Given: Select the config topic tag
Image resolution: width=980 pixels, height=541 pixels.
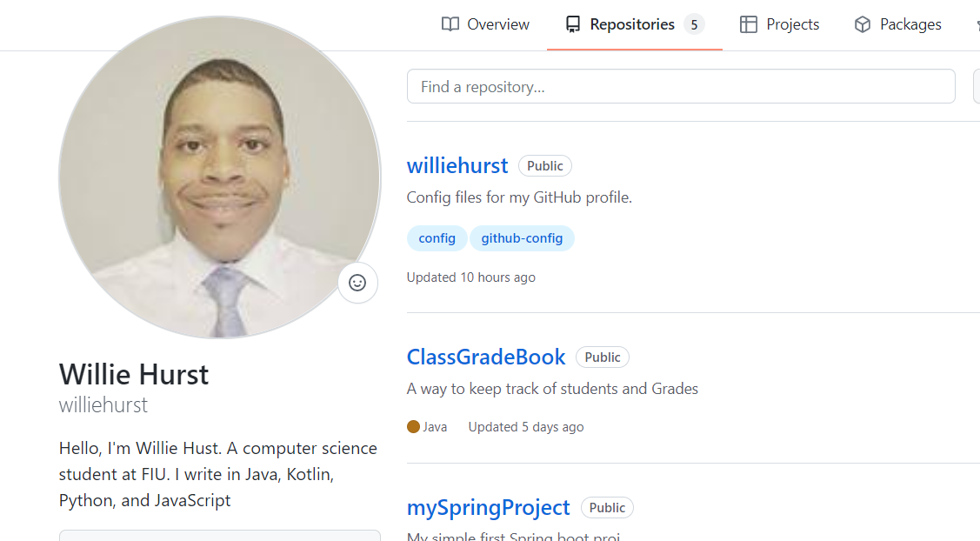Looking at the screenshot, I should coord(437,238).
